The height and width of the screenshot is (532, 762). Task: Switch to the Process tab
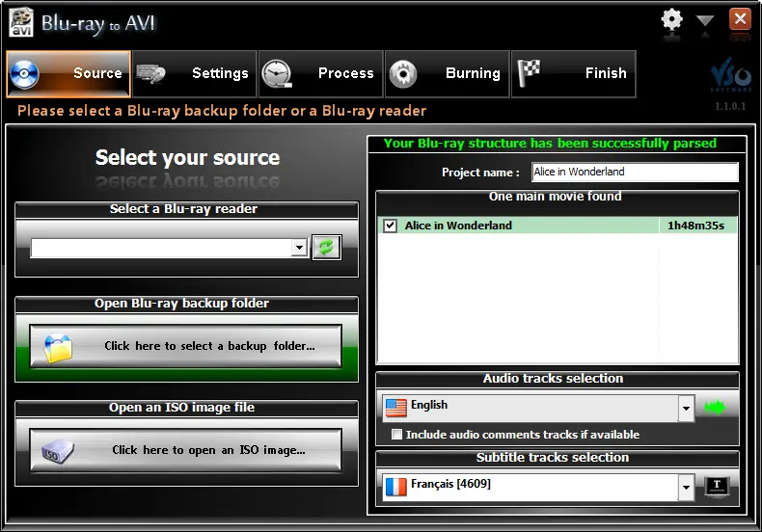click(321, 74)
